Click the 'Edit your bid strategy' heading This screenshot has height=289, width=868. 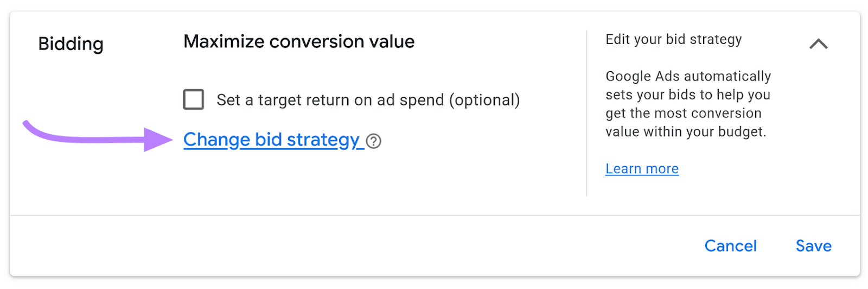click(673, 40)
